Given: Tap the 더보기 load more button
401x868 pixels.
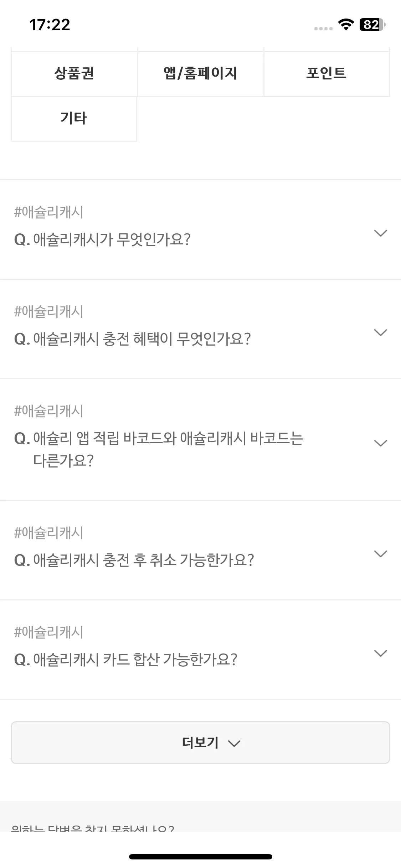Looking at the screenshot, I should click(x=200, y=743).
